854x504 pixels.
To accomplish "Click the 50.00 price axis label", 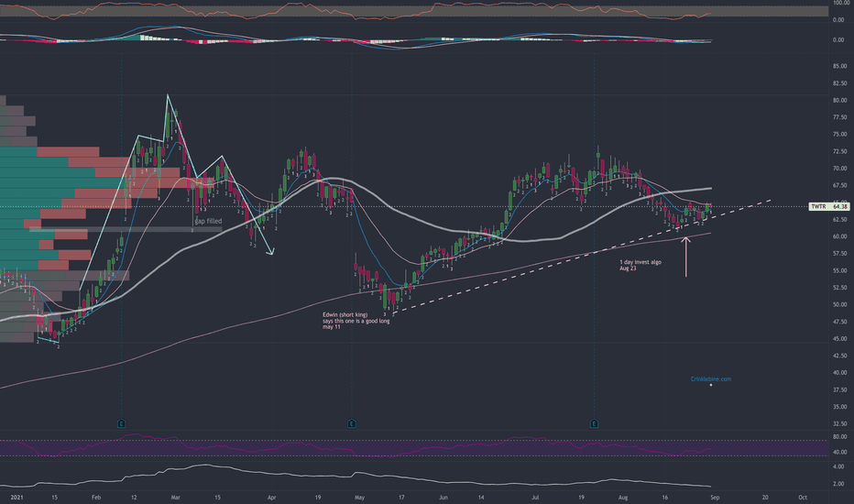I will click(x=839, y=304).
